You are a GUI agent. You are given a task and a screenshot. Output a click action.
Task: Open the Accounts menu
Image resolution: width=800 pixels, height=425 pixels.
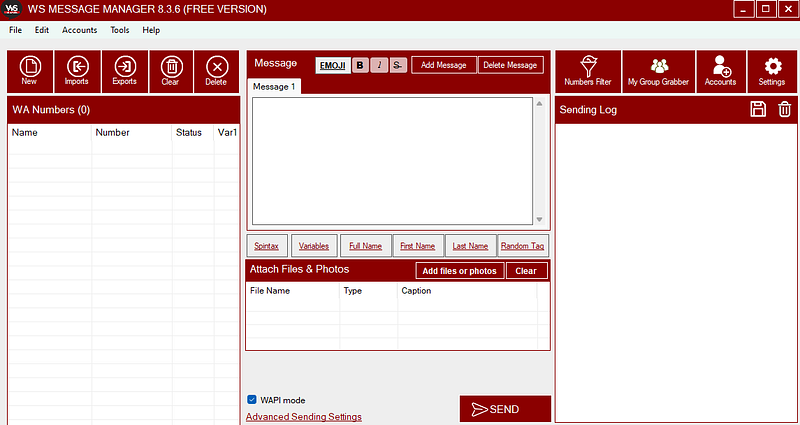(x=80, y=30)
